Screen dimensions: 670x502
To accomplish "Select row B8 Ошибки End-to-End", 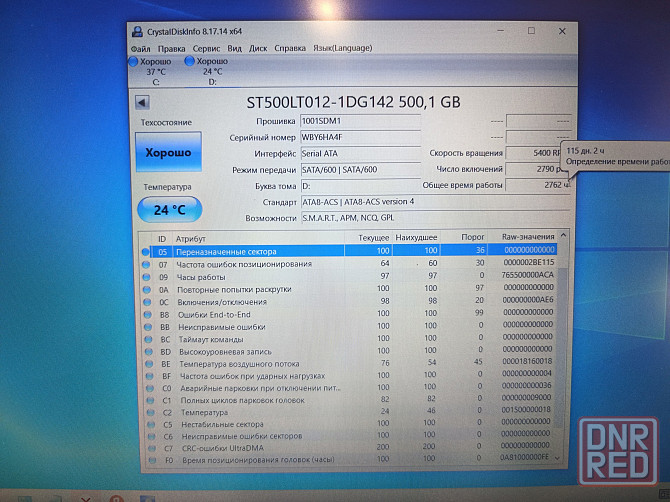I will [x=349, y=314].
